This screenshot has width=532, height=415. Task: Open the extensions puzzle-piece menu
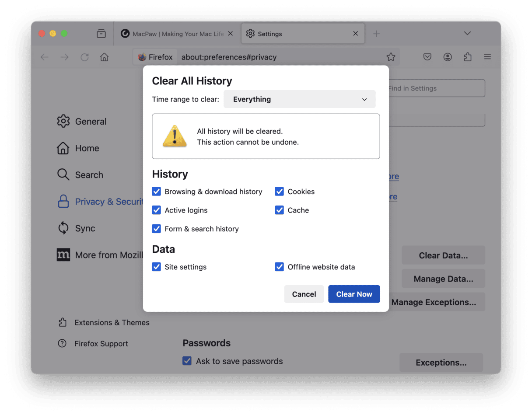point(468,57)
